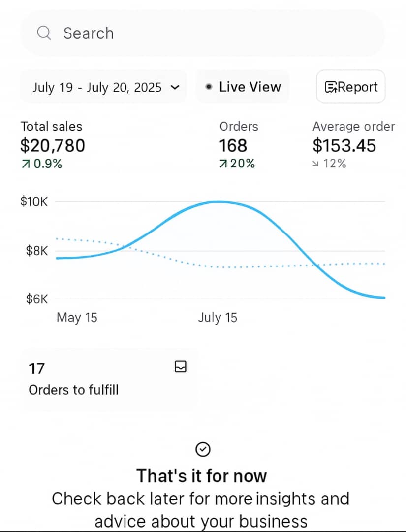This screenshot has height=532, width=406.
Task: Click the July 15 axis label
Action: (218, 318)
